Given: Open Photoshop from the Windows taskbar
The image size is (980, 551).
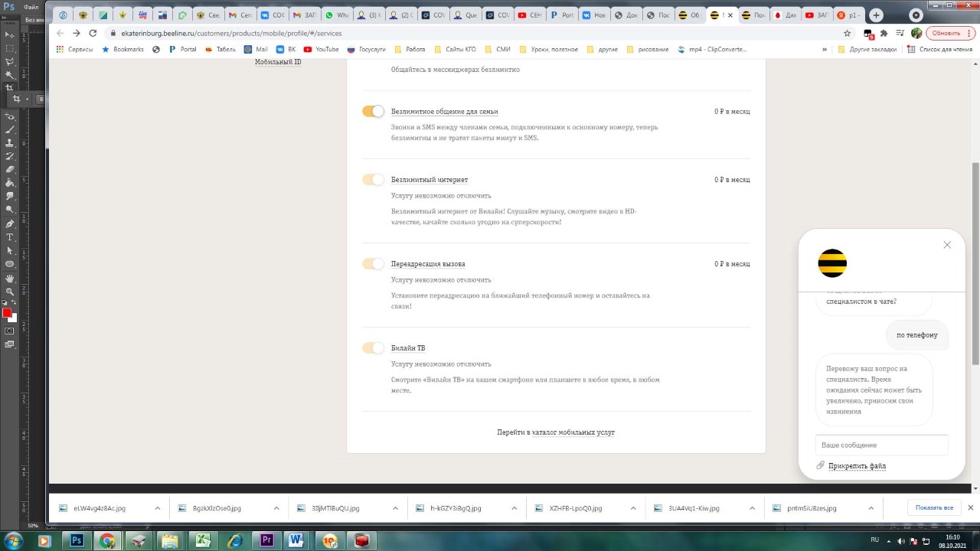Looking at the screenshot, I should click(77, 540).
